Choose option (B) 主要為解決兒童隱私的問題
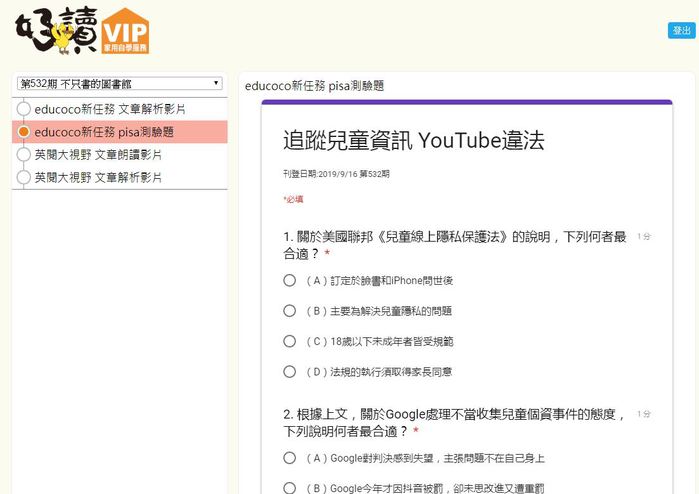 point(289,311)
